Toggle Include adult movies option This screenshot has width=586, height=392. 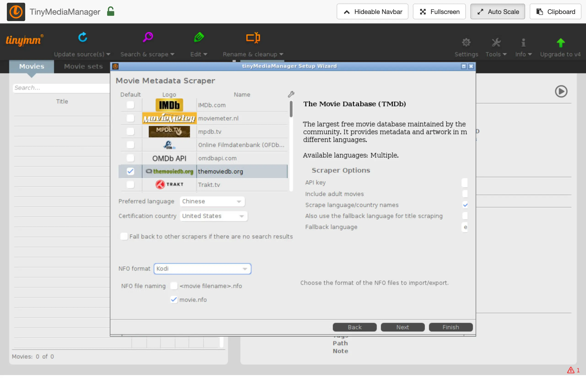point(465,194)
